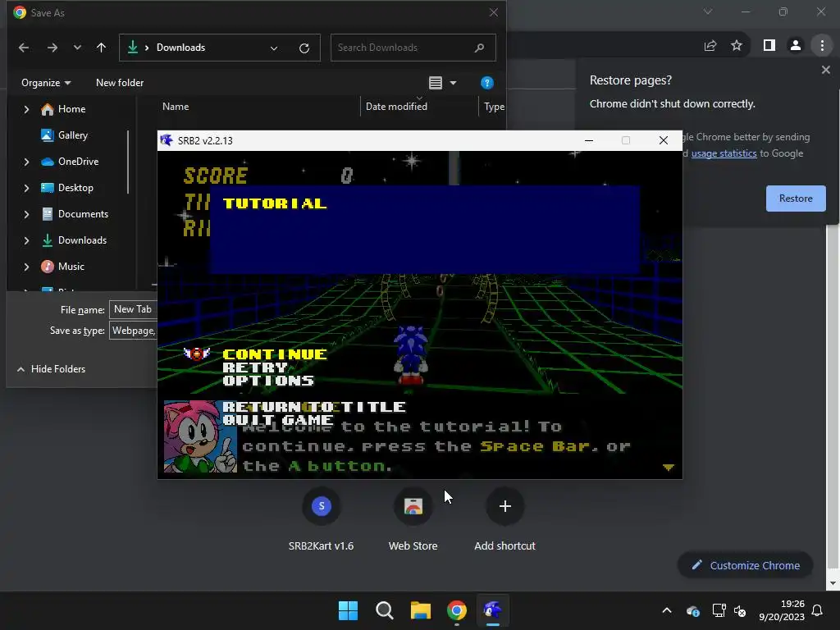The height and width of the screenshot is (630, 840).
Task: Expand the OneDrive tree node
Action: tap(26, 162)
